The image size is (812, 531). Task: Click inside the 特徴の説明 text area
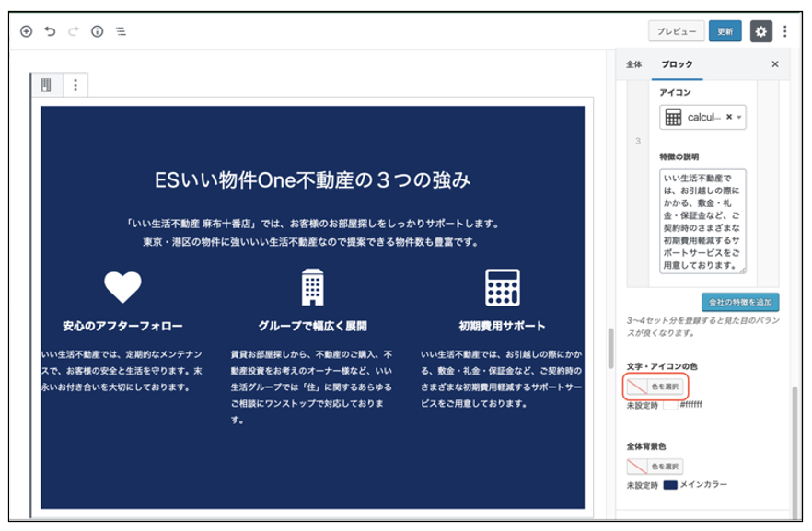(702, 221)
